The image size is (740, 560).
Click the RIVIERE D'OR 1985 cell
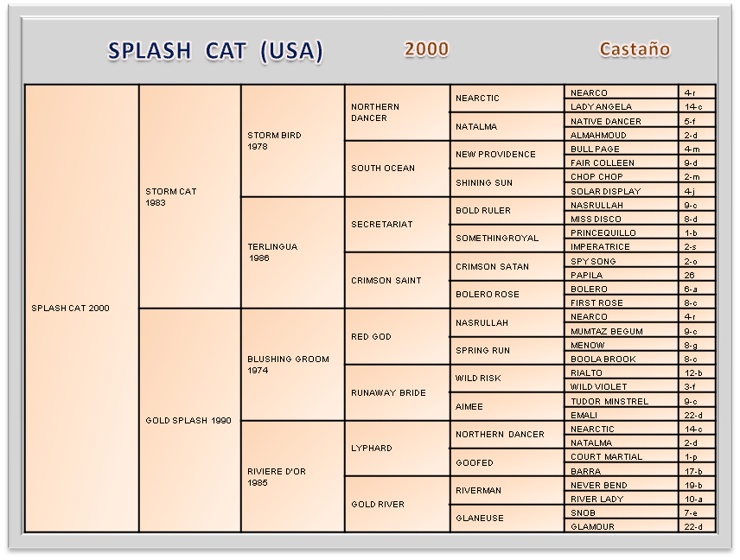(292, 476)
